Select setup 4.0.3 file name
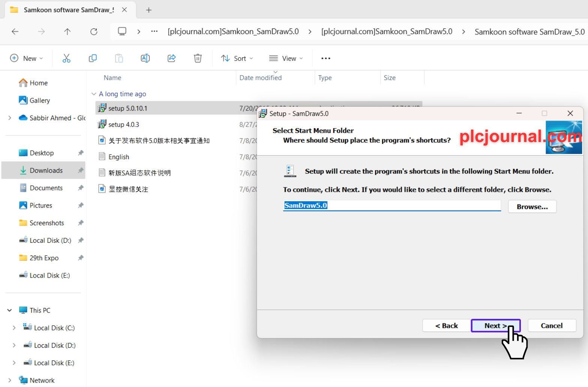 (x=124, y=124)
